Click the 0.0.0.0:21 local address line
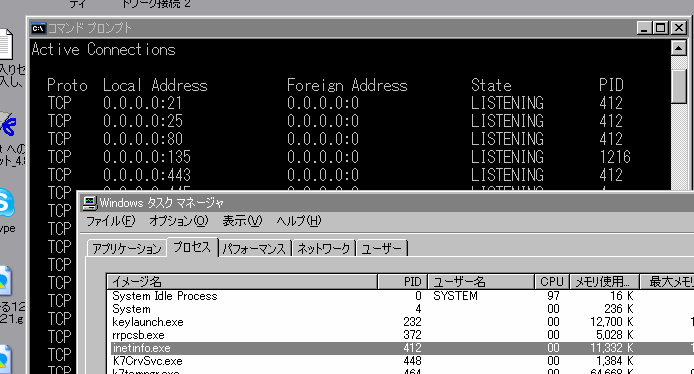Screen dimensions: 694x374 [143, 103]
